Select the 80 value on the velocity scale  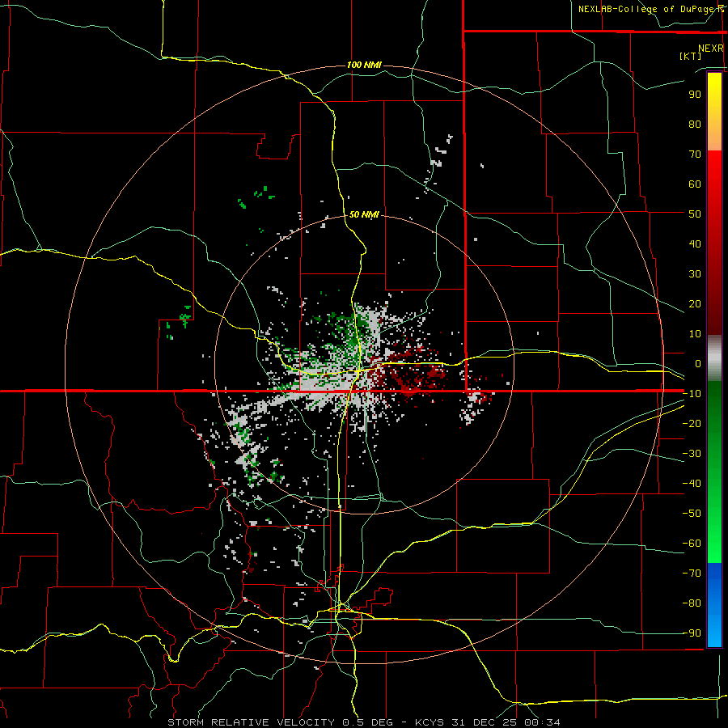tap(695, 124)
